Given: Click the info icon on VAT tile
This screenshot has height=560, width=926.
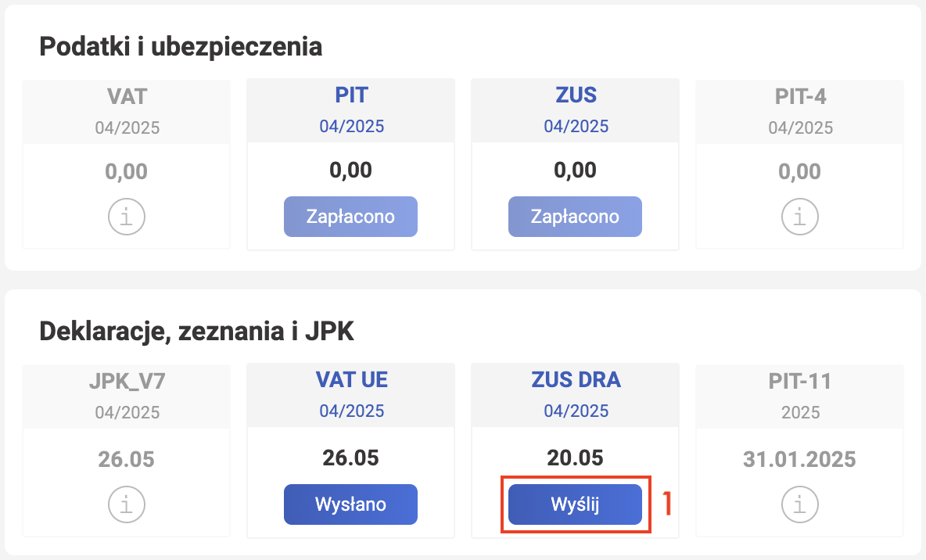Looking at the screenshot, I should pyautogui.click(x=127, y=217).
